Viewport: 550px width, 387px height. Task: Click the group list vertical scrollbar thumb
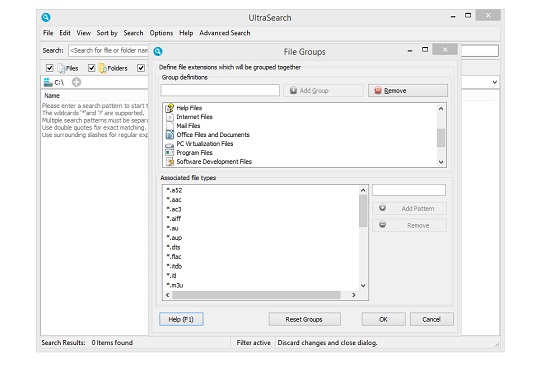441,138
